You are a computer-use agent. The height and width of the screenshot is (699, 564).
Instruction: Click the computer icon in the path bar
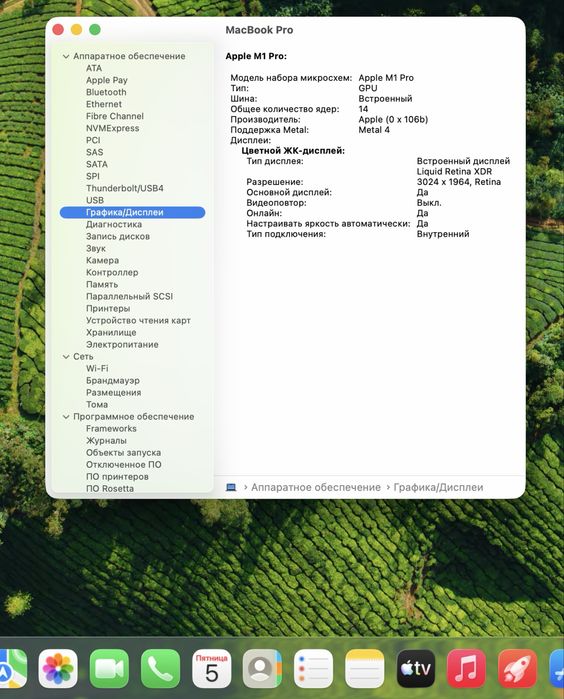click(231, 487)
